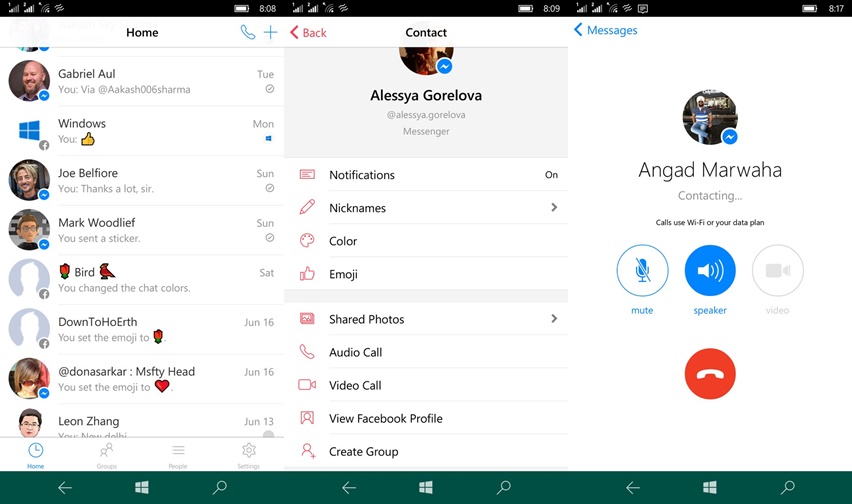
Task: Tap the Windows Start button under call screen
Action: (x=710, y=487)
